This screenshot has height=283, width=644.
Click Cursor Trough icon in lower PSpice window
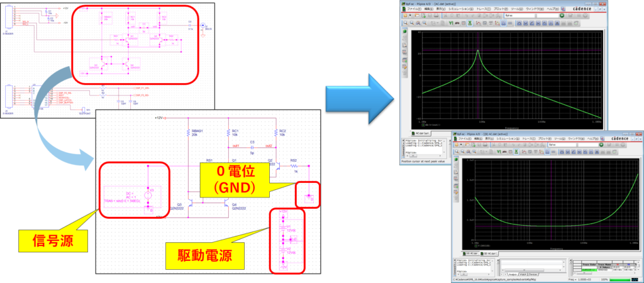(568, 152)
